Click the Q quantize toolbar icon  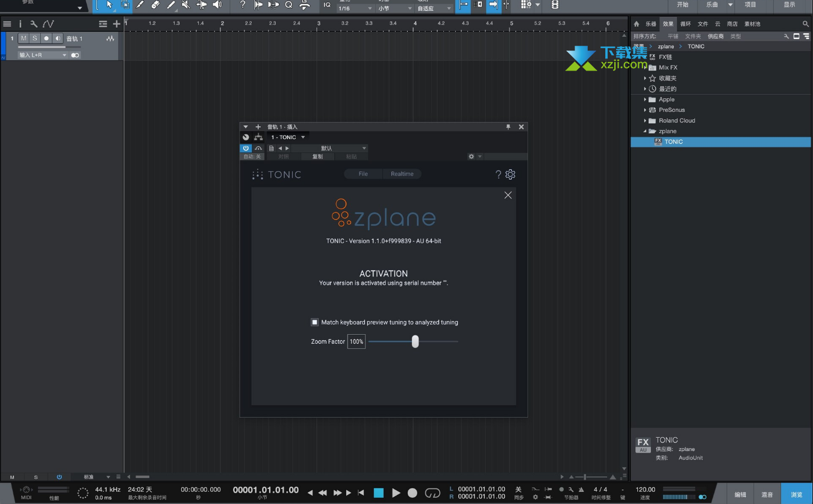coord(288,5)
